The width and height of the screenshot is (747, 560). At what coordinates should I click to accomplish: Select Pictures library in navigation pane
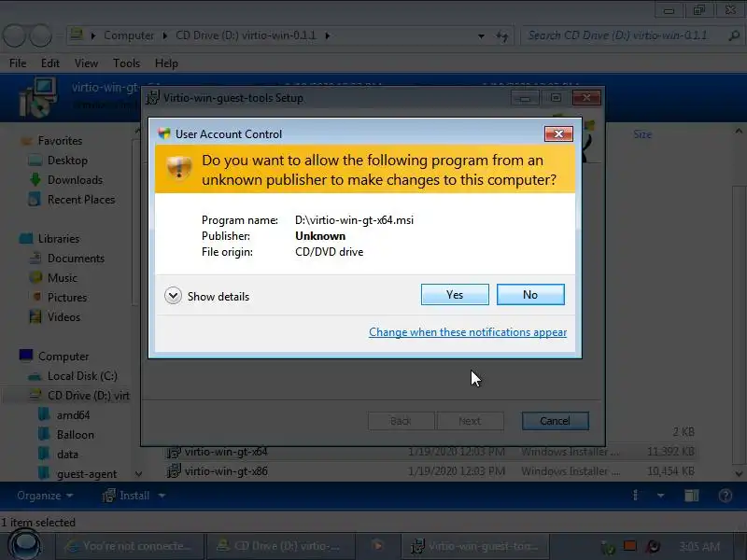click(67, 297)
